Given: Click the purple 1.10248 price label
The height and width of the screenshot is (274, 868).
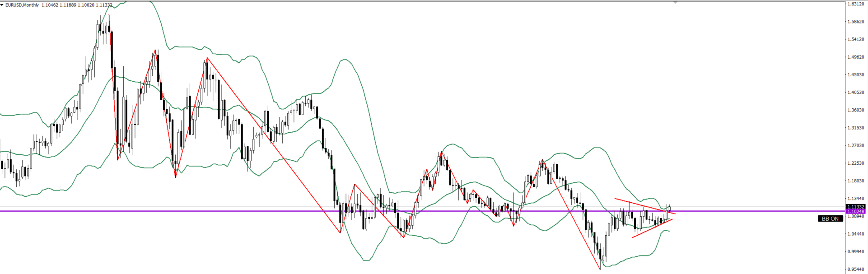Looking at the screenshot, I should point(855,211).
